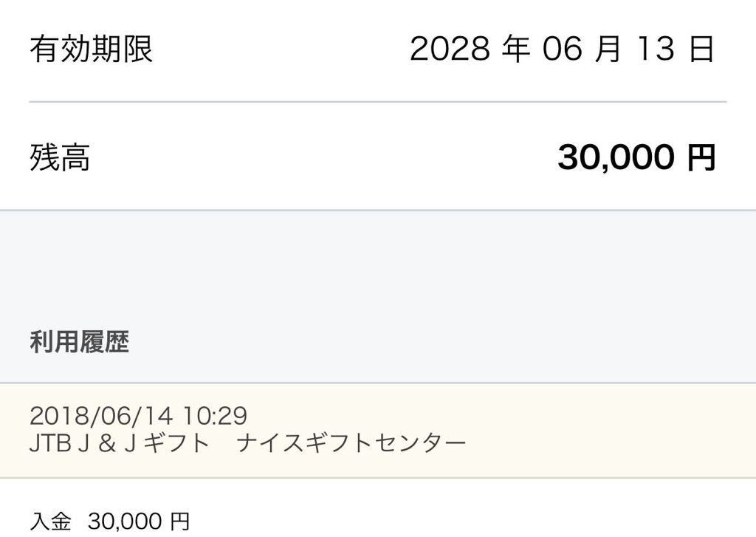
Task: Tap the 年 character in expiry date
Action: pyautogui.click(x=515, y=50)
